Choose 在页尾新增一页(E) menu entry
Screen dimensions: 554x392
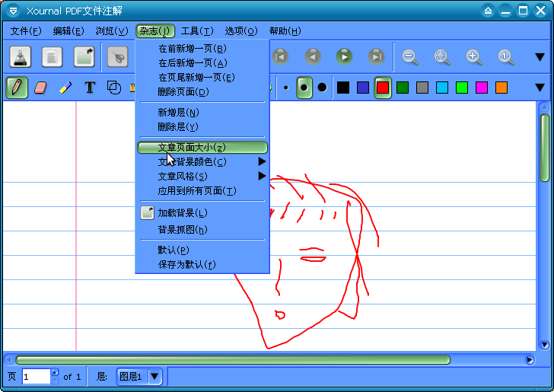202,78
